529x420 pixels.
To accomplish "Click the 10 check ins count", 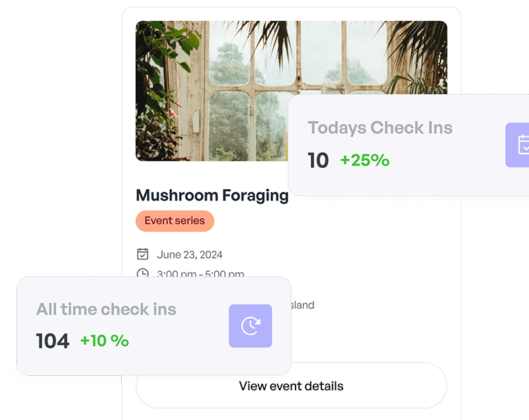I will pos(318,160).
